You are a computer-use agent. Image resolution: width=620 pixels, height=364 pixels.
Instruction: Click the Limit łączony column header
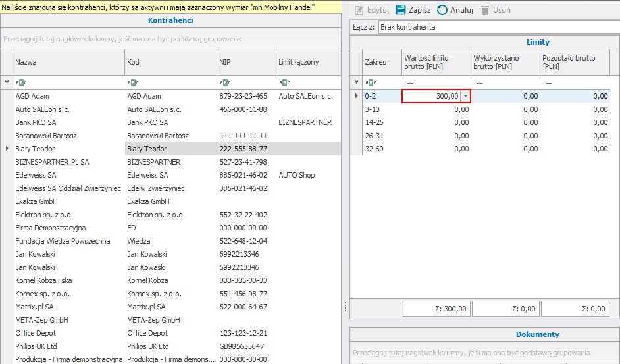point(307,62)
